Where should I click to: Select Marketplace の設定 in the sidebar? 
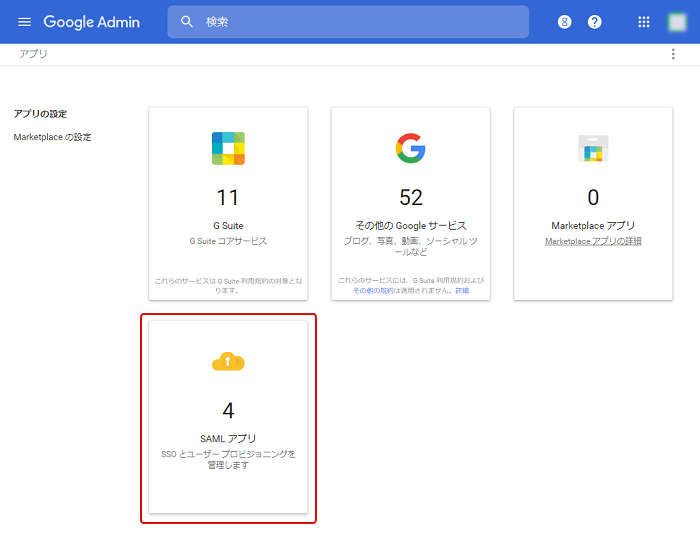52,137
